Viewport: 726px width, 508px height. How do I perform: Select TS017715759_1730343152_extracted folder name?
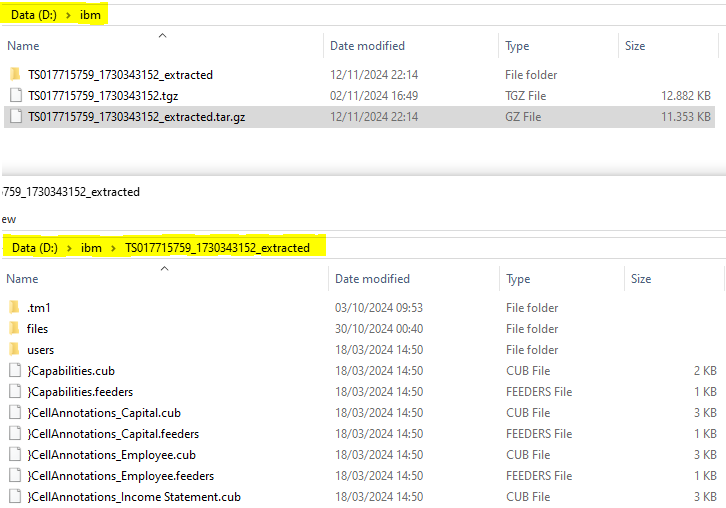tap(120, 75)
